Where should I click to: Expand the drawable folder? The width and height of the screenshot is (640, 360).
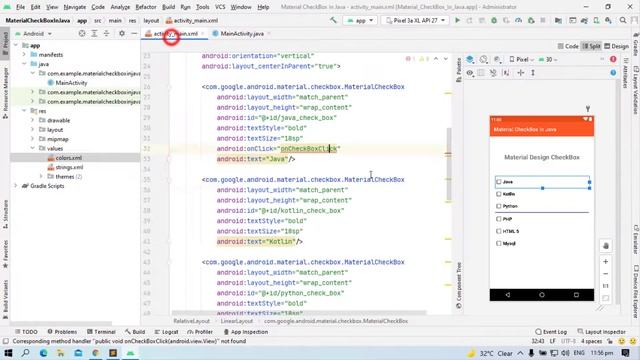click(33, 120)
